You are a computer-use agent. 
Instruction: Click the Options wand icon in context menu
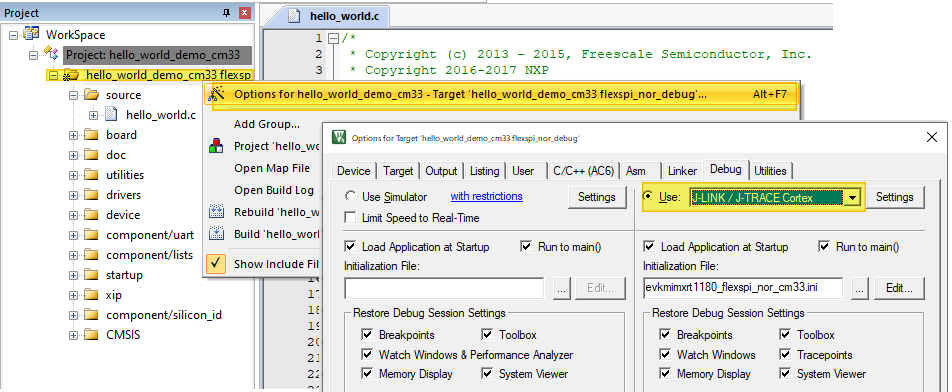(216, 94)
